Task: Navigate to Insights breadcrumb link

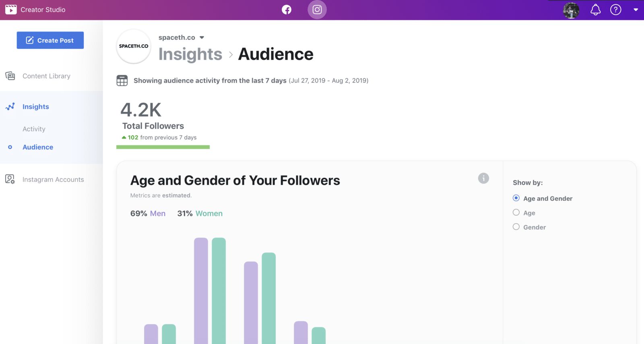Action: click(190, 54)
